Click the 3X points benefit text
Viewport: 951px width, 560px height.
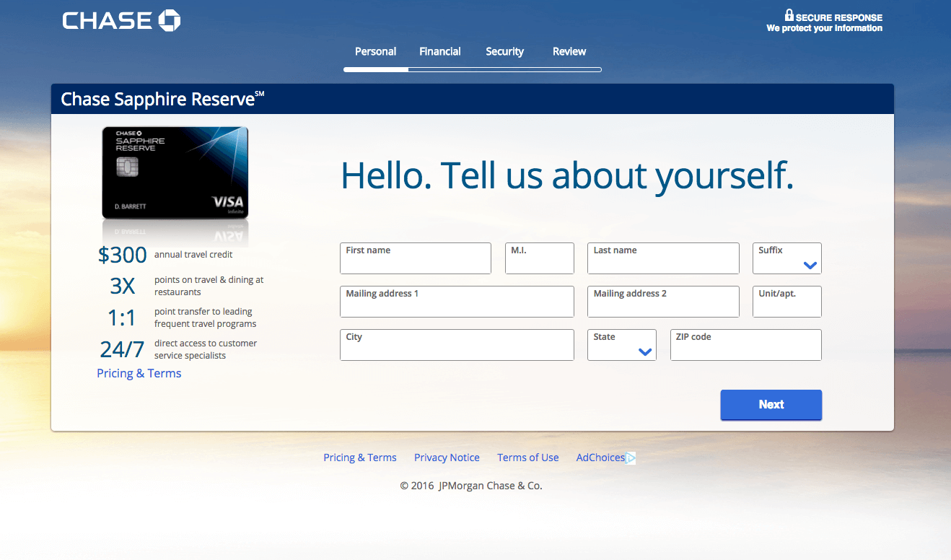click(186, 286)
